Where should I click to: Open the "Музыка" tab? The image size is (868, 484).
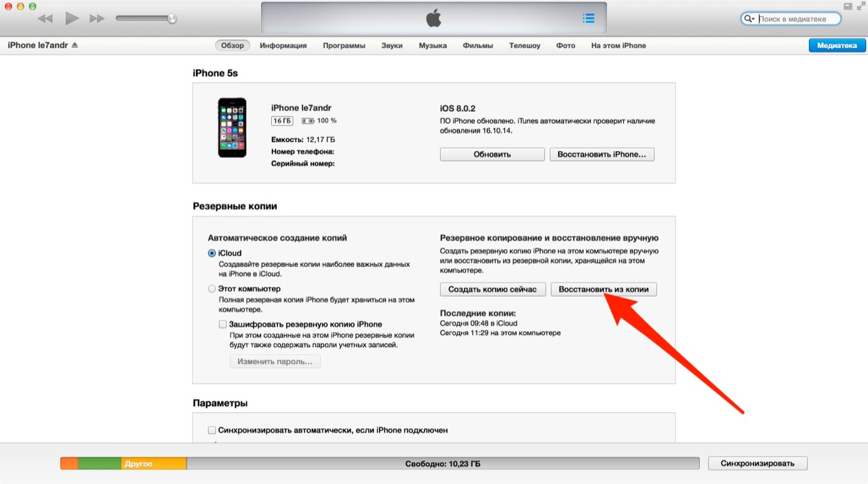pyautogui.click(x=433, y=45)
